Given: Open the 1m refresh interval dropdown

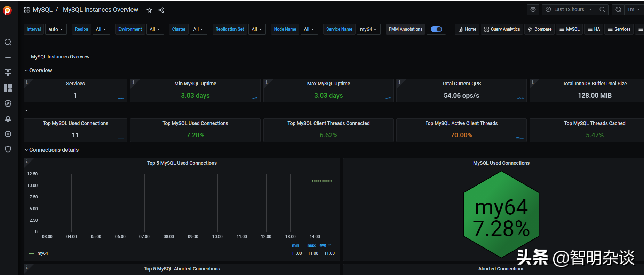Looking at the screenshot, I should tap(633, 9).
